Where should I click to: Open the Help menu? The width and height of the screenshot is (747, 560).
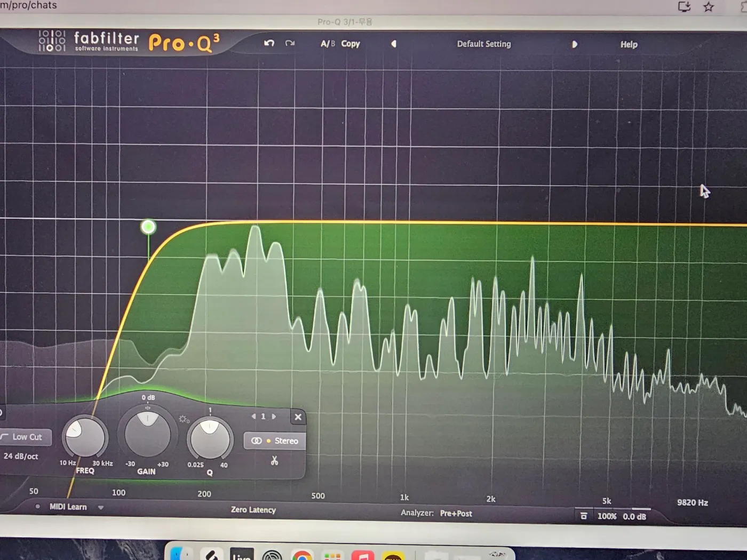coord(629,45)
